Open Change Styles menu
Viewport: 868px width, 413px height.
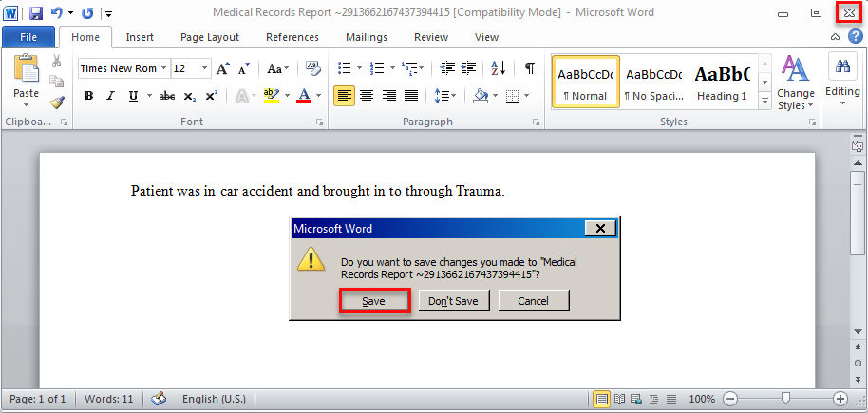(x=796, y=83)
